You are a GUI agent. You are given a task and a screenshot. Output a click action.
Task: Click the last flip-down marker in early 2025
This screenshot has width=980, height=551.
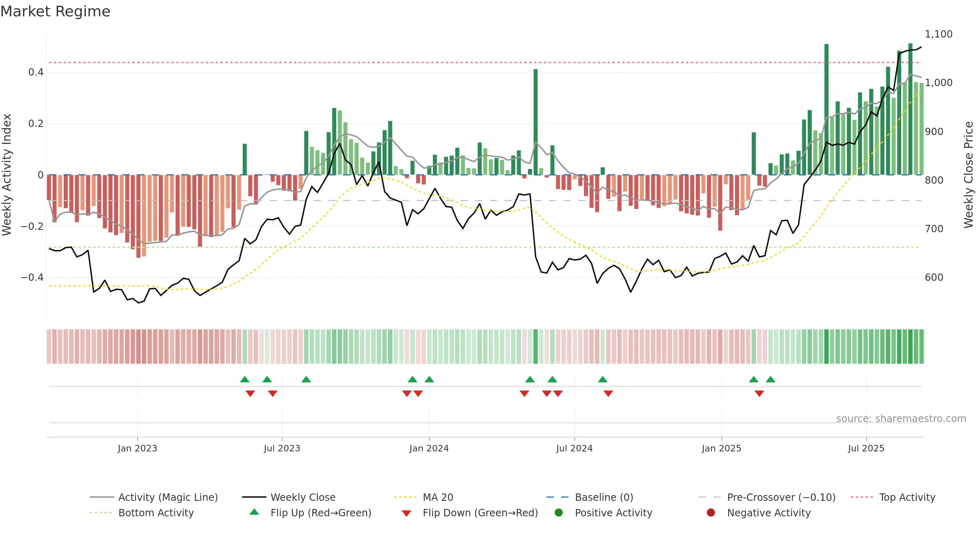click(x=759, y=393)
